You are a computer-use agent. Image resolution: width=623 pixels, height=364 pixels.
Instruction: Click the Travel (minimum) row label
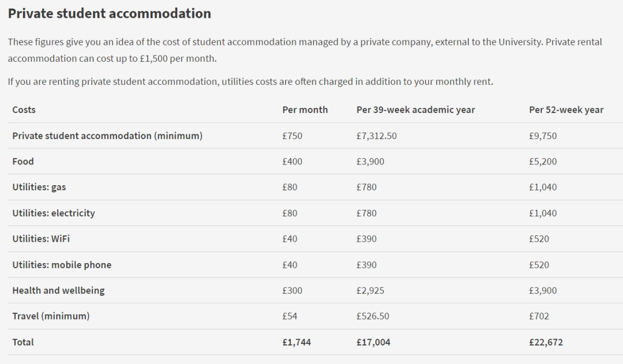coord(51,316)
